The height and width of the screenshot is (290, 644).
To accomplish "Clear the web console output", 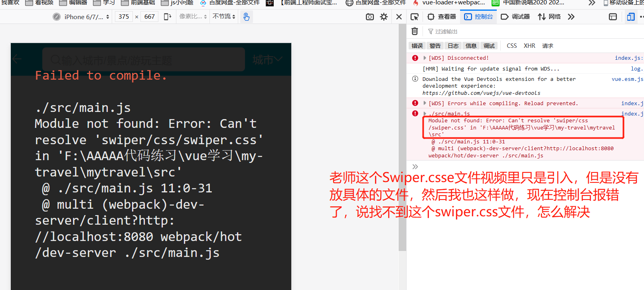I will (415, 31).
